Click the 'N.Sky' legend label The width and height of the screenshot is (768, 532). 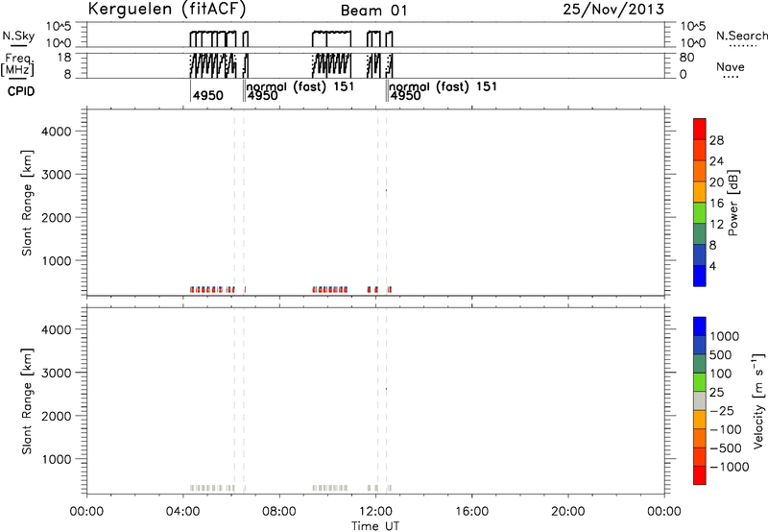click(x=18, y=36)
